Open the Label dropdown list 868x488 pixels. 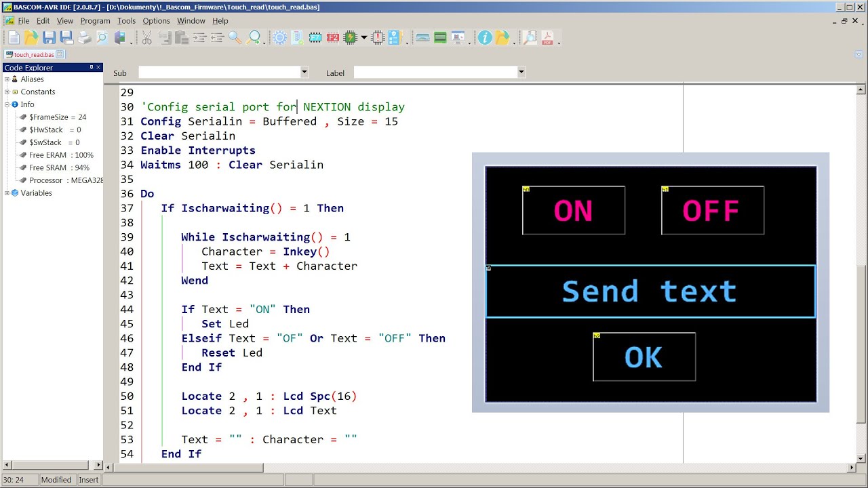(521, 72)
